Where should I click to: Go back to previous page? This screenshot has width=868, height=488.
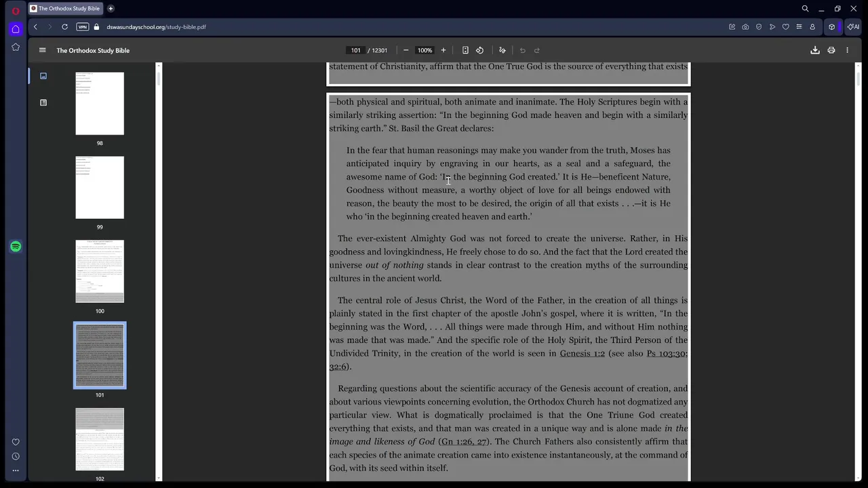35,27
